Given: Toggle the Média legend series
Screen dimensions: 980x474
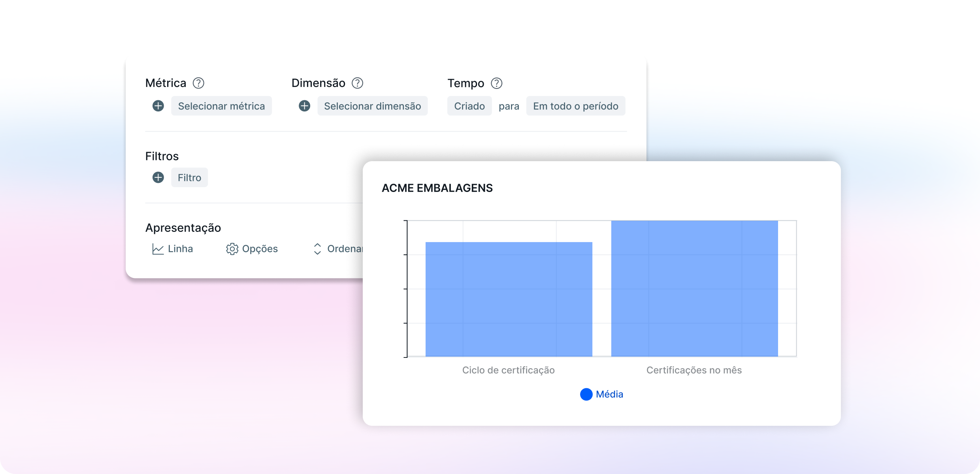Looking at the screenshot, I should 609,394.
